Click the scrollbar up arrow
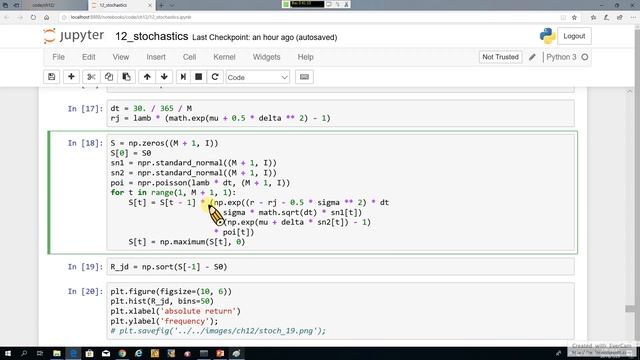The width and height of the screenshot is (640, 360). click(630, 91)
